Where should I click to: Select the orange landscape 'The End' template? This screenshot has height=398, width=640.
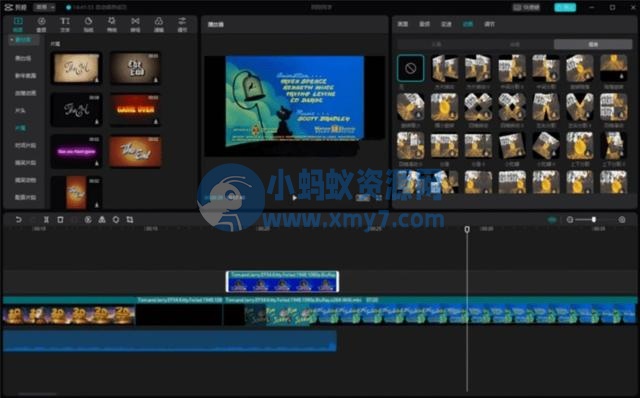point(135,151)
